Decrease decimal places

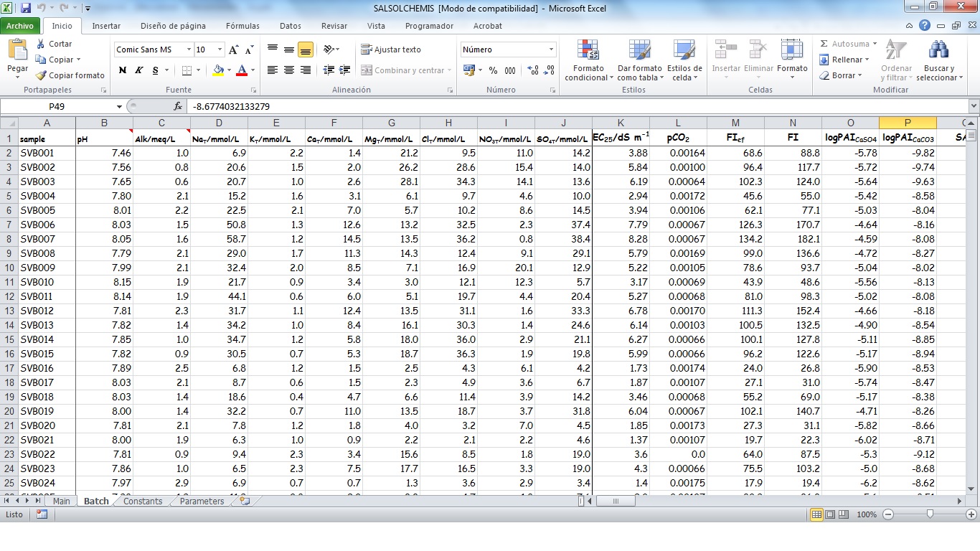(550, 70)
